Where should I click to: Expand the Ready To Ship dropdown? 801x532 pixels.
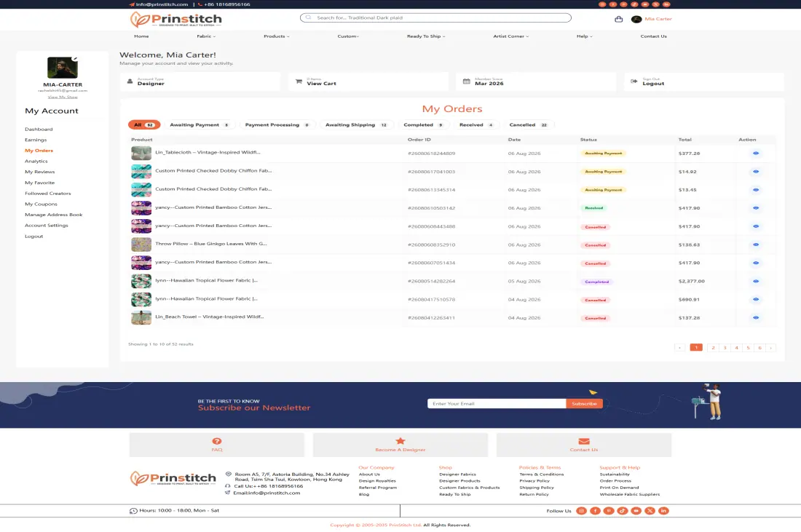coord(425,36)
